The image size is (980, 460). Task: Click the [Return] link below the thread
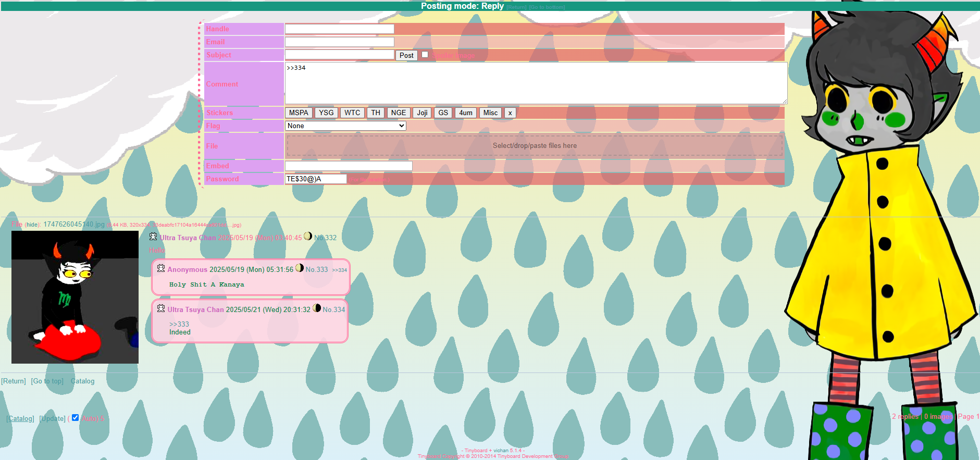(x=14, y=381)
